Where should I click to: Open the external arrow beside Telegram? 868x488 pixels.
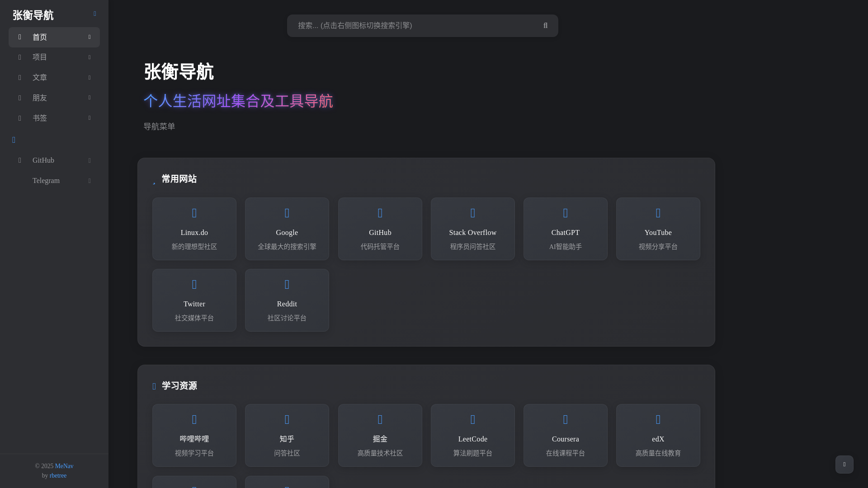[90, 181]
